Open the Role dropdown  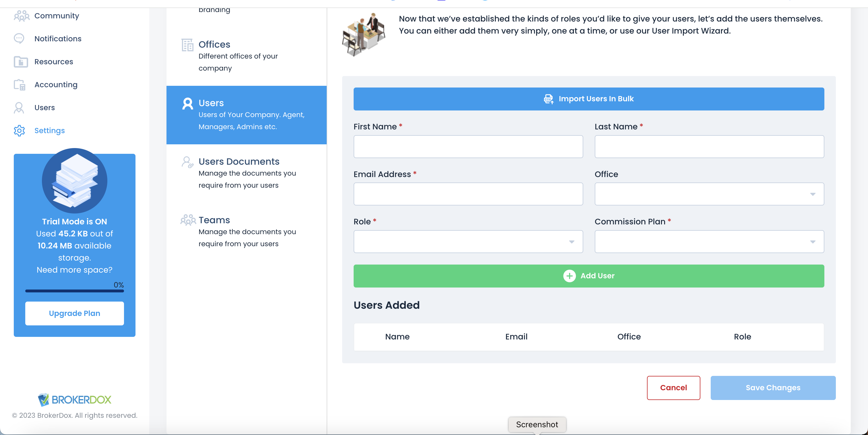468,242
